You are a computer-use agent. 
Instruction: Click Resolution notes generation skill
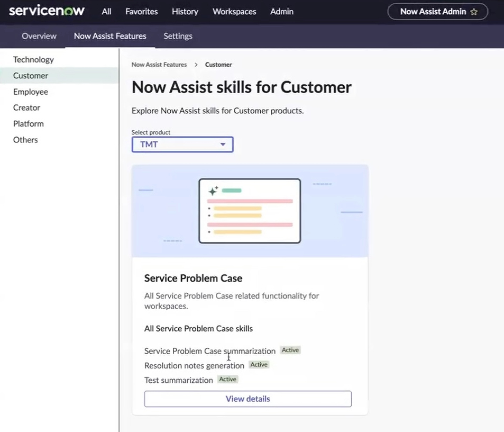click(194, 366)
